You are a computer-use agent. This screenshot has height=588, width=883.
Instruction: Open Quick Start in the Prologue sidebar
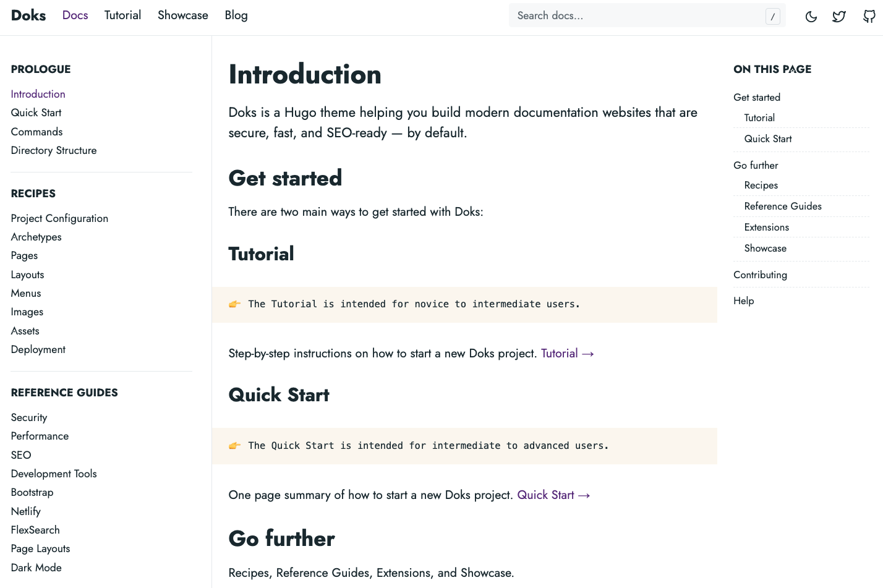[x=36, y=113]
